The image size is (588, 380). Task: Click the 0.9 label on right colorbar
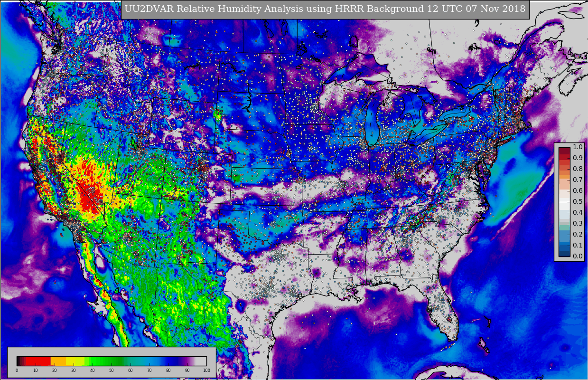pos(577,158)
